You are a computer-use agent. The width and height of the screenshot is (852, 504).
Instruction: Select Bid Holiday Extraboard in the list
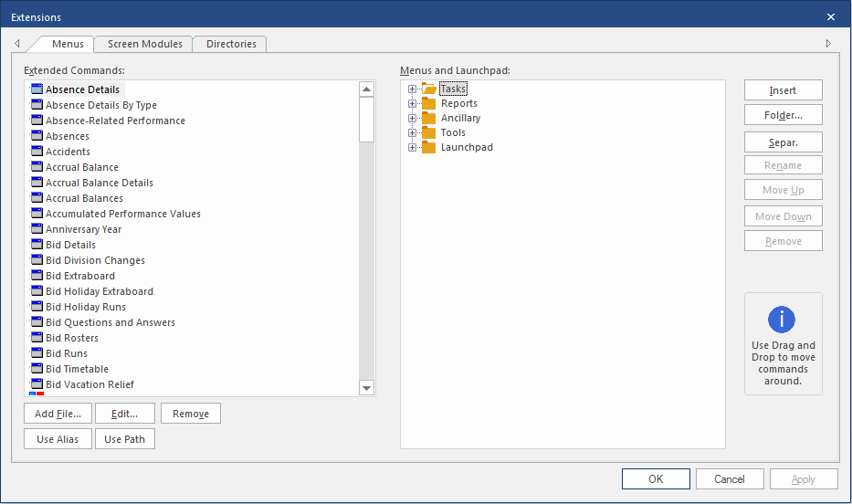click(99, 291)
